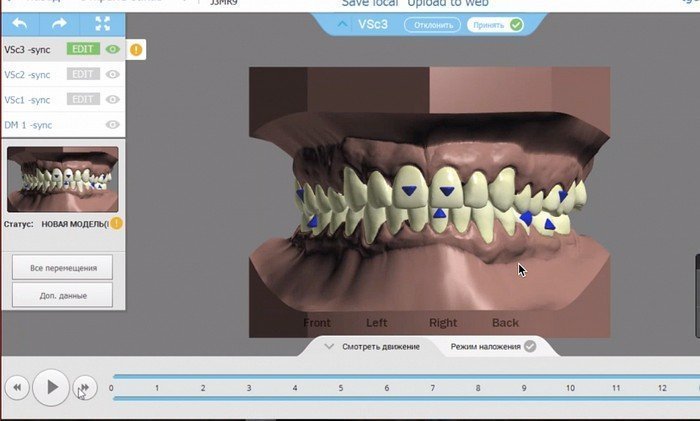Select the DM 1 -sync model row
The image size is (700, 421).
[63, 125]
